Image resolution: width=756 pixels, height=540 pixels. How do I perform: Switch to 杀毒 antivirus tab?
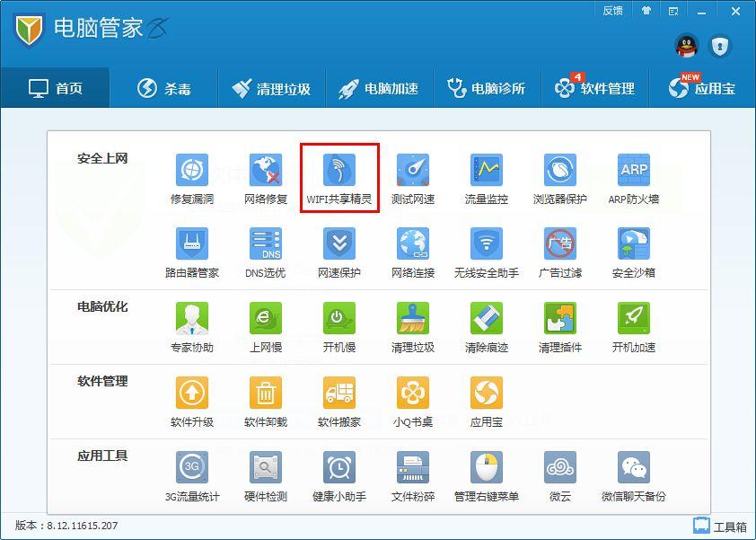(164, 88)
